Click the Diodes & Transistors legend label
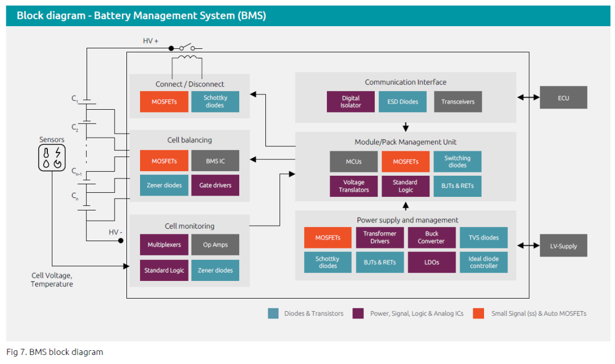The width and height of the screenshot is (615, 364). click(x=314, y=313)
